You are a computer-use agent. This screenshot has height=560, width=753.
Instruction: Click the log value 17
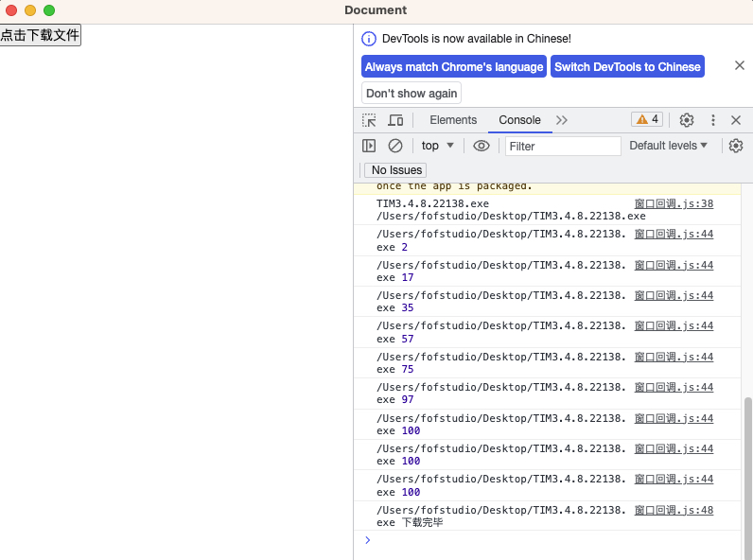click(407, 277)
